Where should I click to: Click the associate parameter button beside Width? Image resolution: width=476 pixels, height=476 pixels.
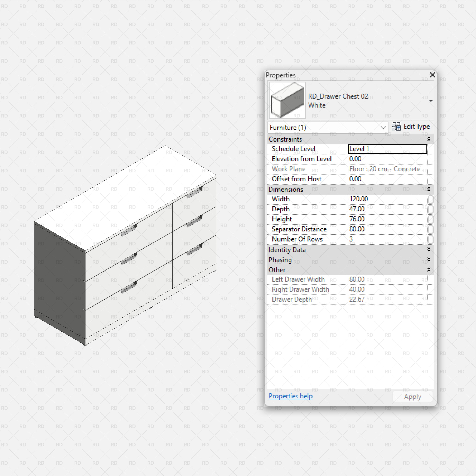(431, 199)
